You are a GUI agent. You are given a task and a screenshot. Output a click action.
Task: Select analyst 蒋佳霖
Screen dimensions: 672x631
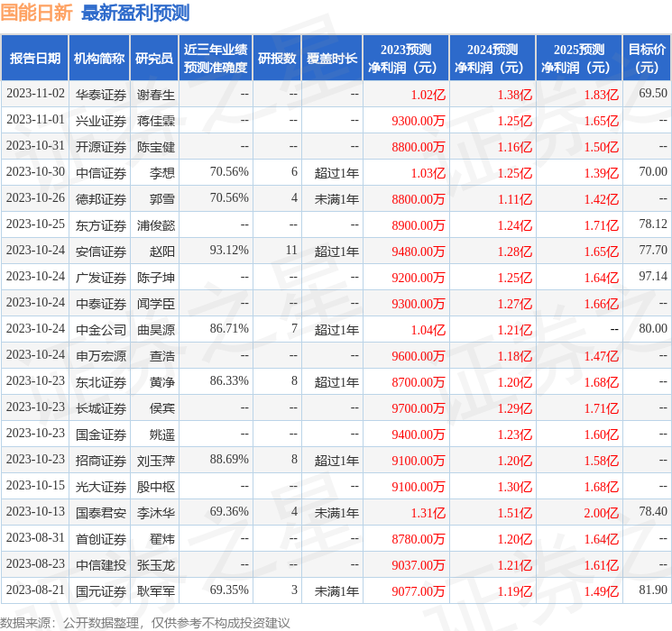tap(156, 121)
